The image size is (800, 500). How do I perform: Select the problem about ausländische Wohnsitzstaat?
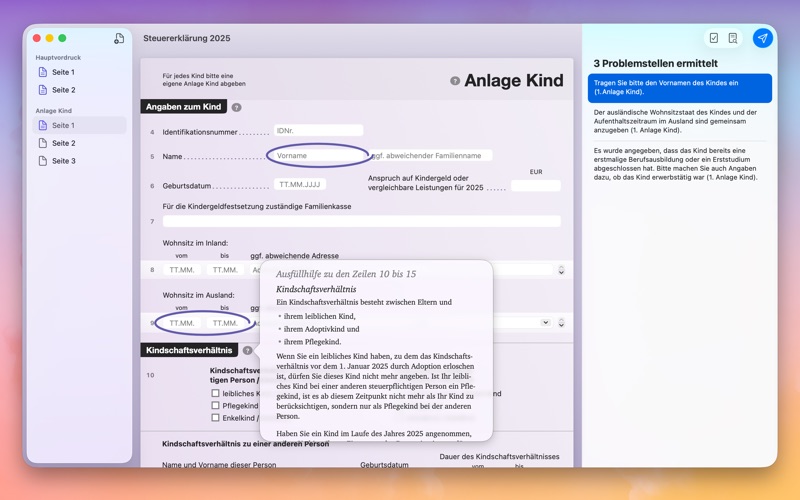coord(680,121)
